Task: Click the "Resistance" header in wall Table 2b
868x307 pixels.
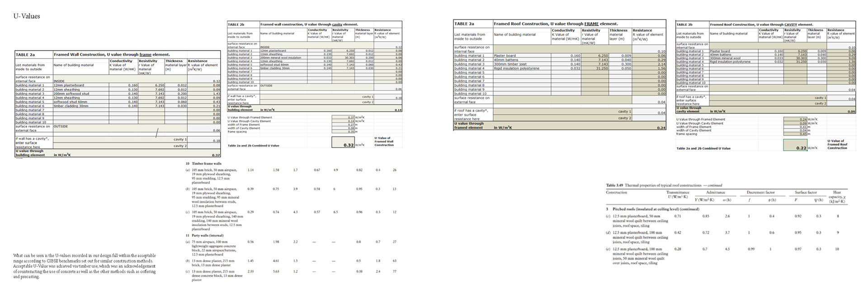Action: [382, 30]
